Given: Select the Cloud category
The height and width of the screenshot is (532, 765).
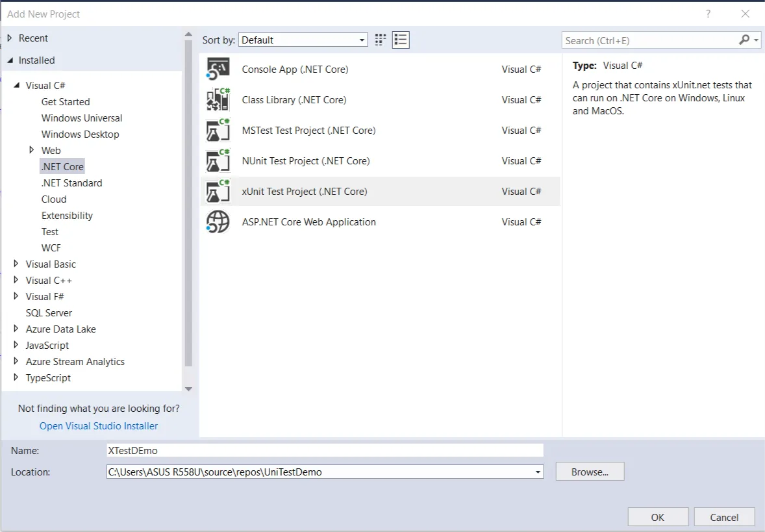Looking at the screenshot, I should tap(54, 199).
